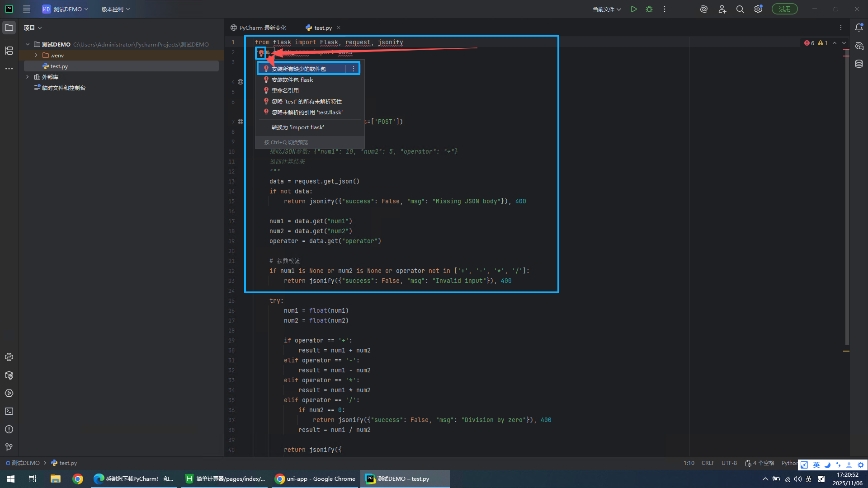Image resolution: width=868 pixels, height=488 pixels.
Task: Click the Debug bug icon
Action: click(649, 9)
